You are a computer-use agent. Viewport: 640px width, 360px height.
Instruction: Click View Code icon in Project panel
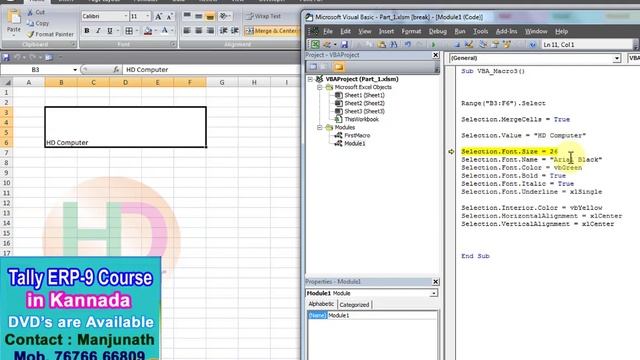coord(313,67)
